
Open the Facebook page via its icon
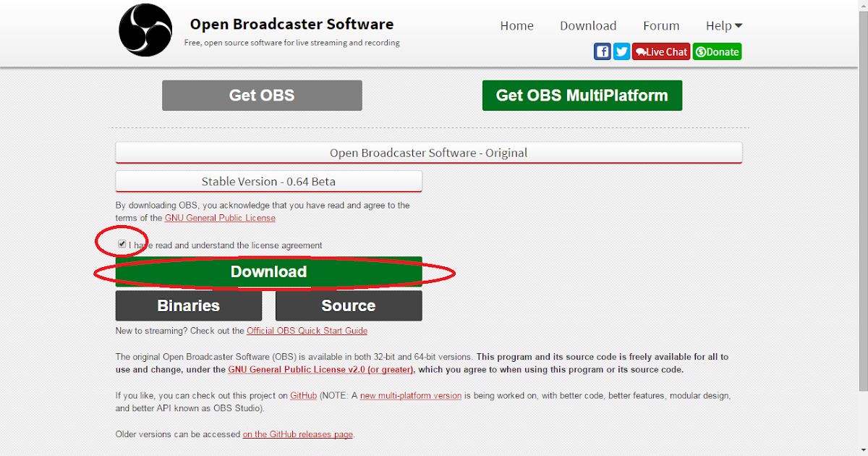click(x=602, y=51)
